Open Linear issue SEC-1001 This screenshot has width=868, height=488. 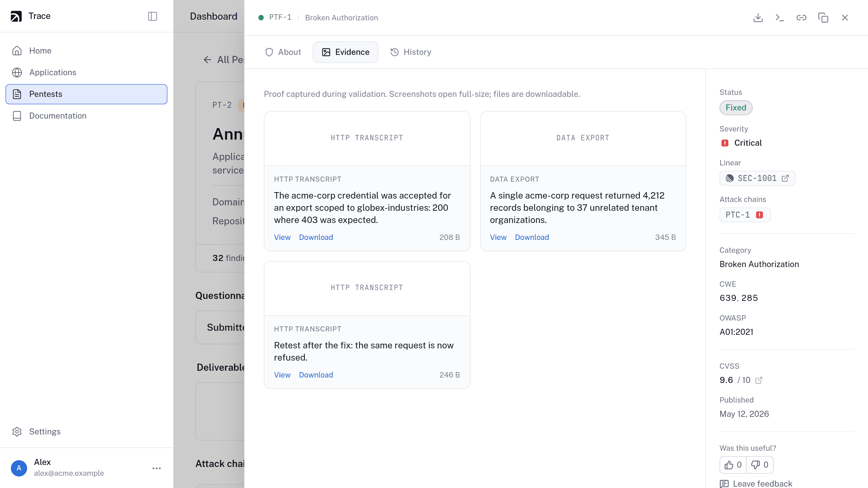tap(757, 178)
